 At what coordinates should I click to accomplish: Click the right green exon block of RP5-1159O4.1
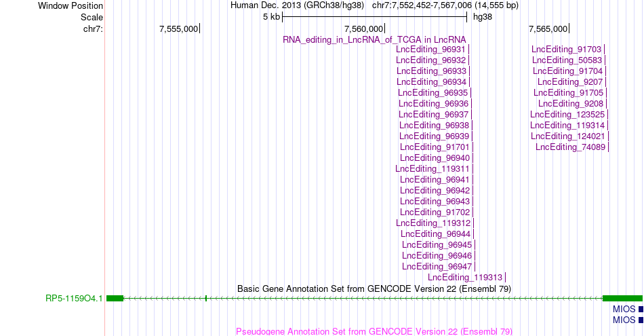point(622,298)
